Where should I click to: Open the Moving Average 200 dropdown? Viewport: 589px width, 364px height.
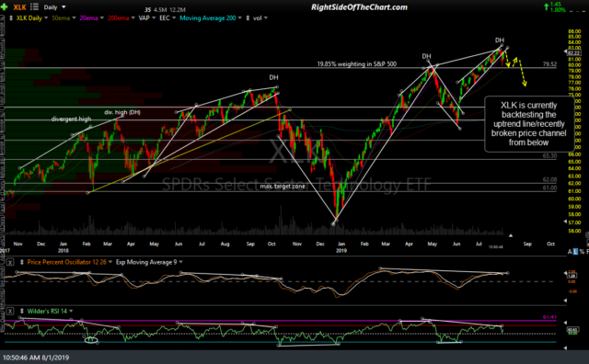tap(239, 18)
